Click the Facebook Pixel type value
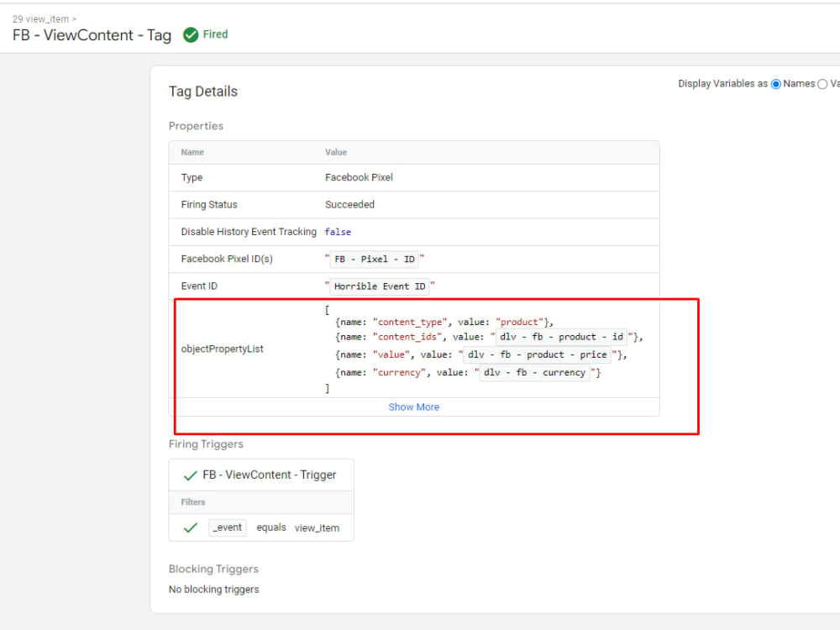Viewport: 840px width, 630px height. 359,177
